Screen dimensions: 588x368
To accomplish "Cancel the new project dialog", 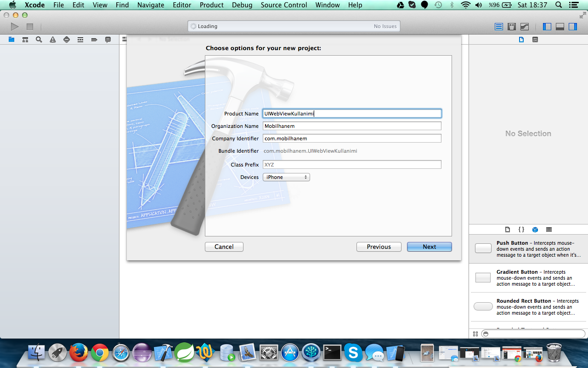I will coord(224,247).
